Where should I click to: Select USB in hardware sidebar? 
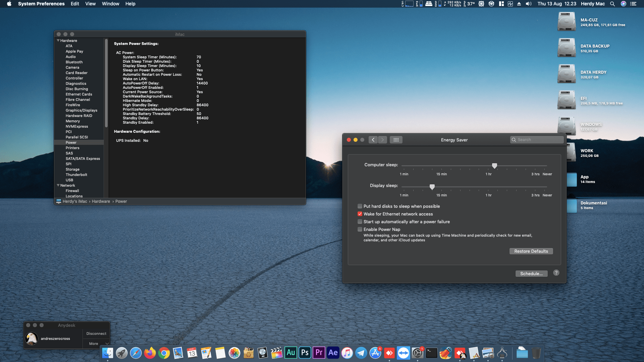coord(69,180)
